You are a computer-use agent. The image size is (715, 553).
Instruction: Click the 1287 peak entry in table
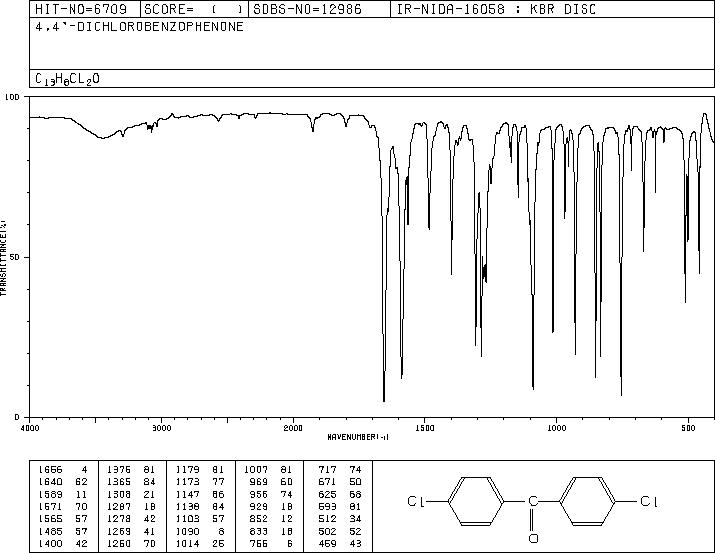132,506
